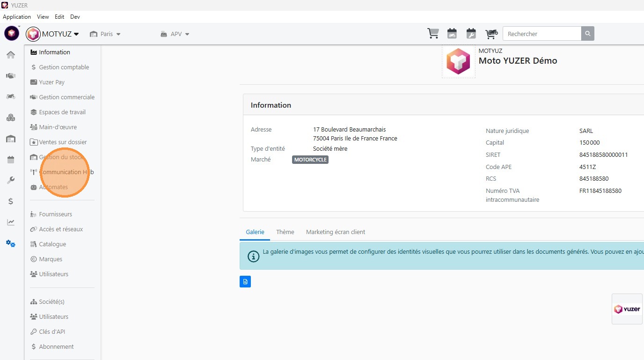The height and width of the screenshot is (360, 644).
Task: Click the blue document button under the gallery banner
Action: pyautogui.click(x=245, y=281)
